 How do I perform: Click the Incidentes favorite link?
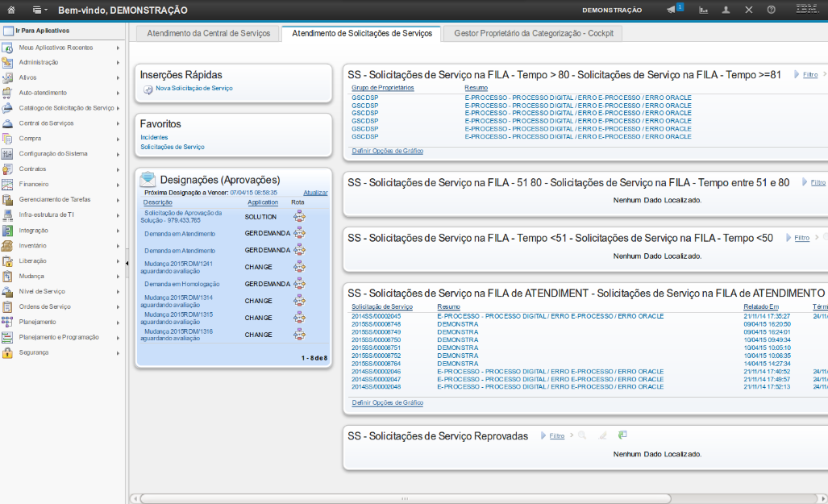pyautogui.click(x=154, y=137)
